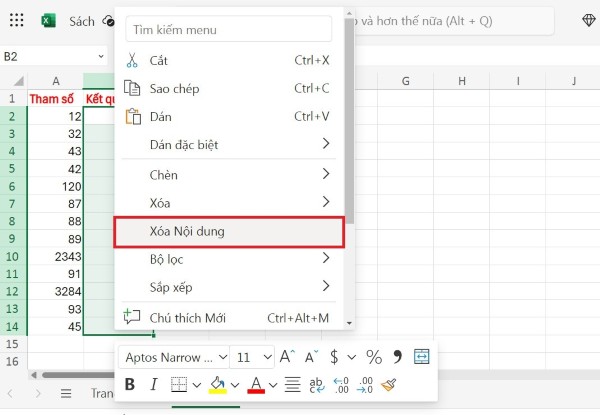Click cell containing 3284
The image size is (600, 415).
click(x=55, y=291)
